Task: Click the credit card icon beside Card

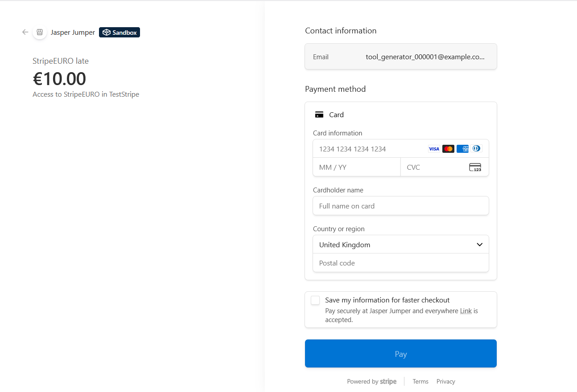Action: pos(319,115)
